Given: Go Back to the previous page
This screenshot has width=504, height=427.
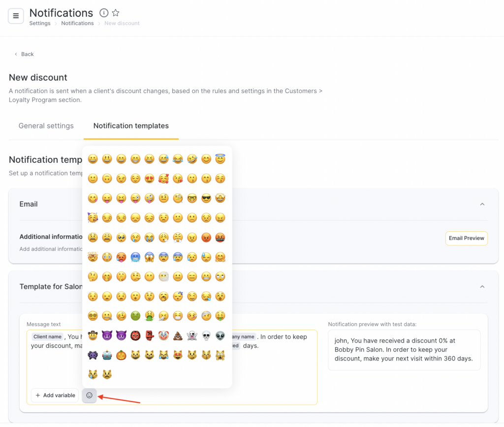Looking at the screenshot, I should click(24, 54).
